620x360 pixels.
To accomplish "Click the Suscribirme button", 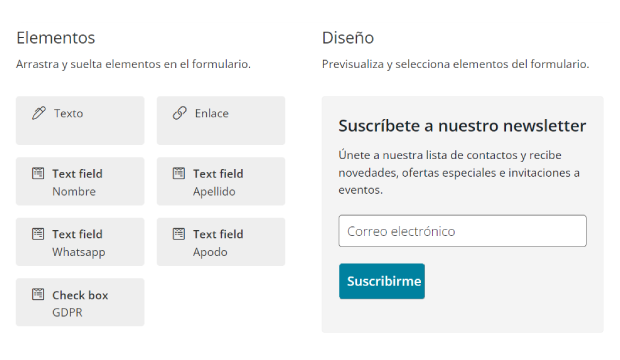I will click(x=382, y=281).
